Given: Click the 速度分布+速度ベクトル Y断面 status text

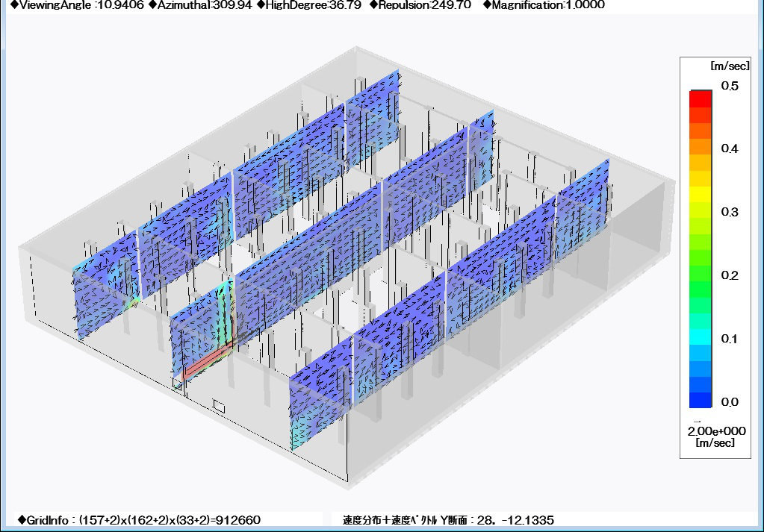Looking at the screenshot, I should pos(448,520).
